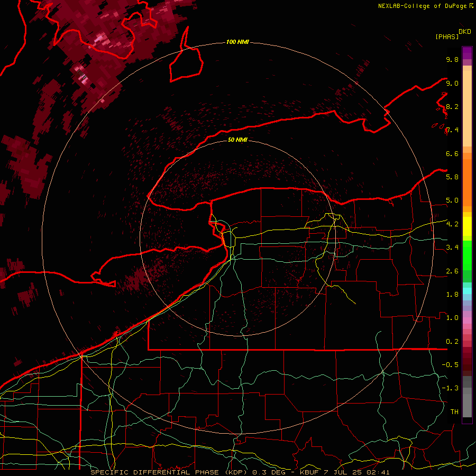Click the 5.0 scale value
Screen dimensions: 476x476
click(452, 200)
